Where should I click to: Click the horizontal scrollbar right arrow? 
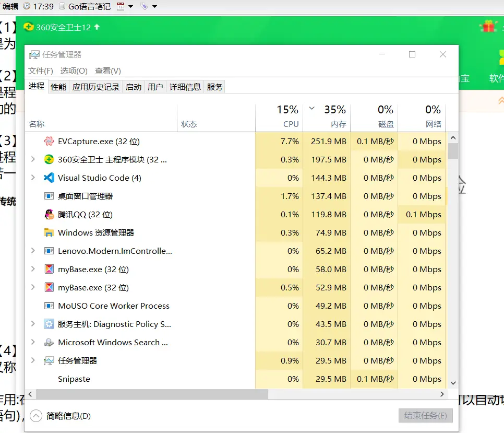442,394
